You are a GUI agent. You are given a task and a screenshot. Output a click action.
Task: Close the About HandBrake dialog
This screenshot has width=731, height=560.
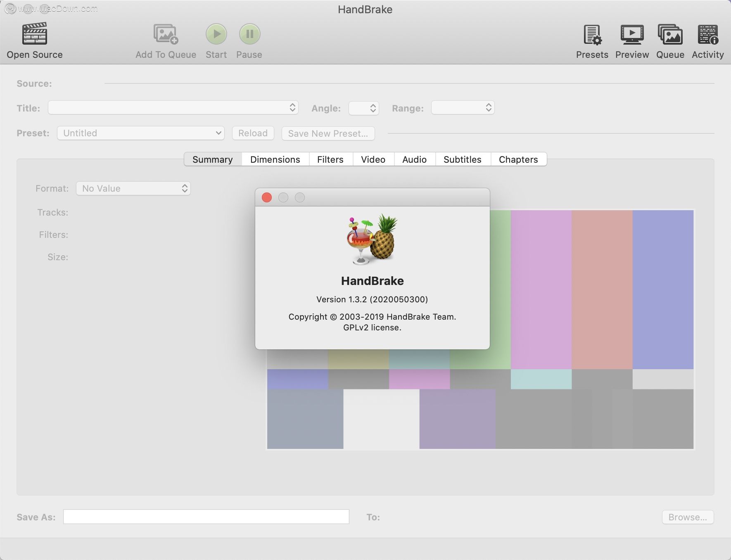click(267, 197)
